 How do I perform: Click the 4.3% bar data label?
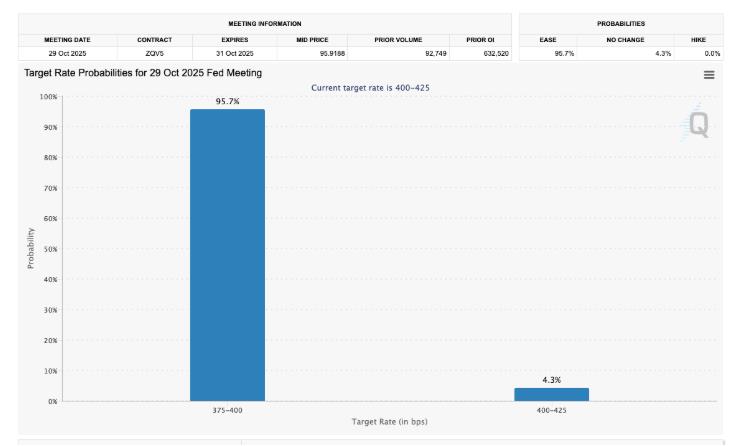tap(551, 380)
